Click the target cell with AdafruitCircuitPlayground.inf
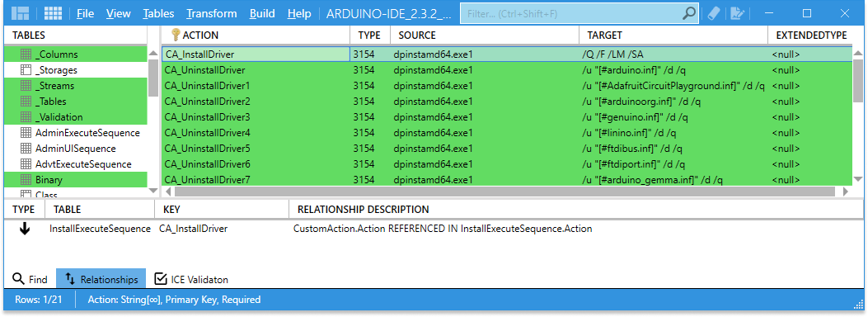The height and width of the screenshot is (317, 868). coord(673,86)
